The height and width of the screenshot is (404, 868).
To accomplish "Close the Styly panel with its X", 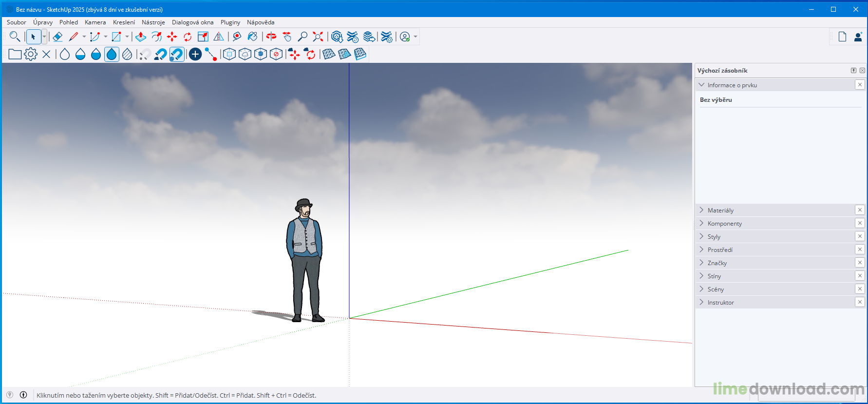I will pyautogui.click(x=860, y=236).
